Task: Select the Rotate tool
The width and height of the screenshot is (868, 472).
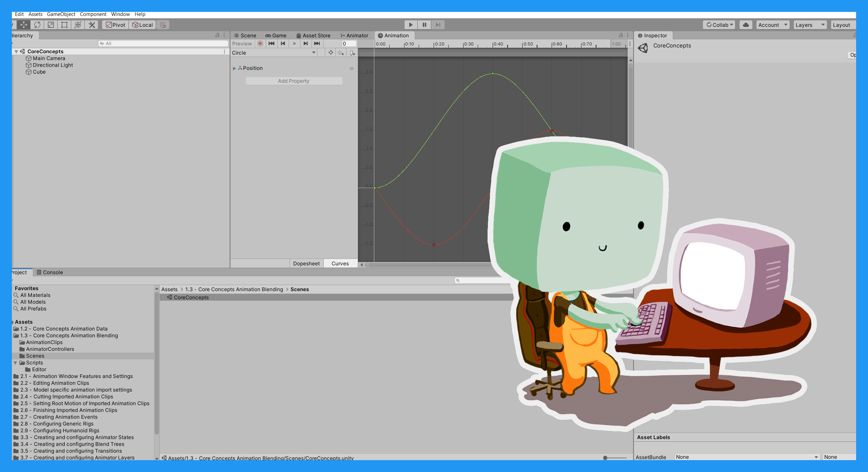Action: [x=37, y=25]
